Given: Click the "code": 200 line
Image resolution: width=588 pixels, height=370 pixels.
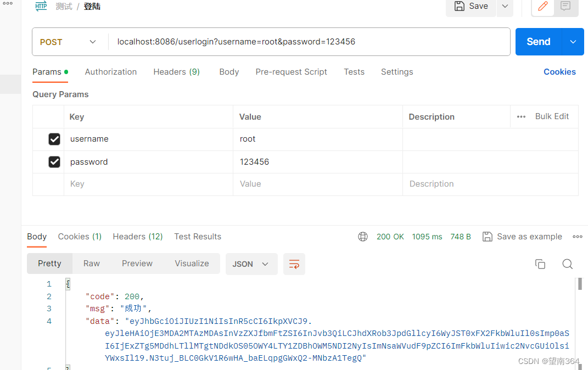Looking at the screenshot, I should click(x=115, y=296).
